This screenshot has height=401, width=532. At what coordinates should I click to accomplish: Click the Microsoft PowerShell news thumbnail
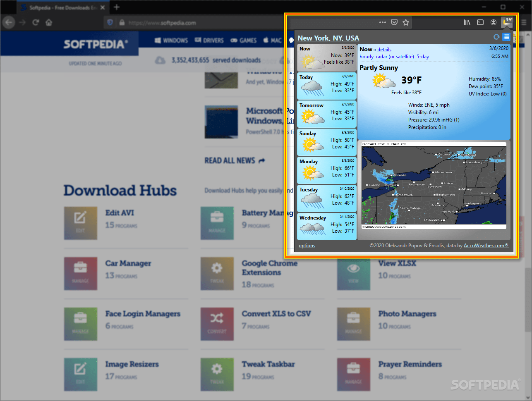(x=221, y=122)
